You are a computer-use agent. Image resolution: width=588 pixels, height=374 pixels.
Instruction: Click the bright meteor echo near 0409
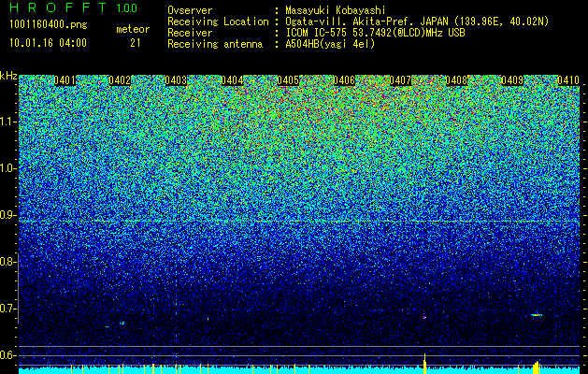pyautogui.click(x=537, y=315)
